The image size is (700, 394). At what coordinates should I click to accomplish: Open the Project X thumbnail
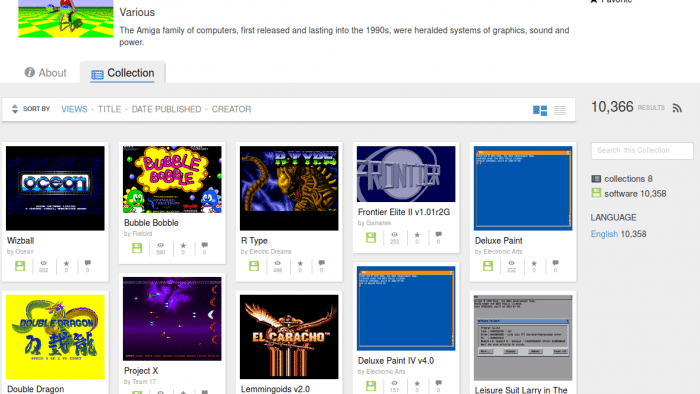tap(172, 319)
